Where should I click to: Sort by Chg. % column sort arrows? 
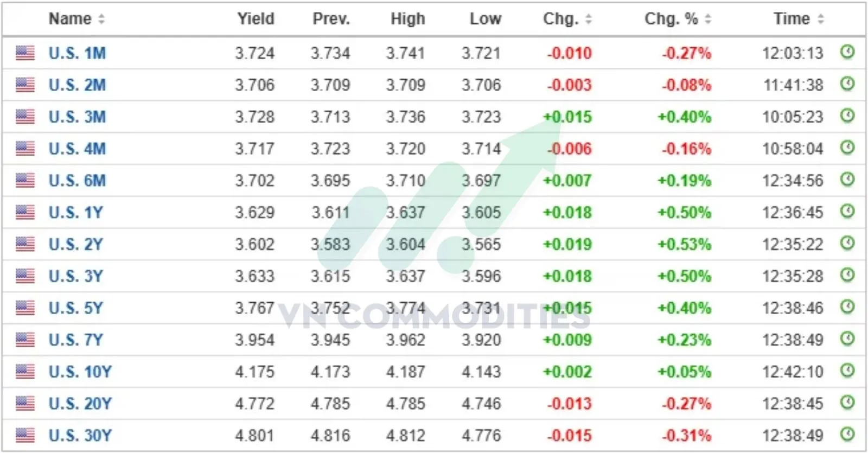tap(708, 20)
